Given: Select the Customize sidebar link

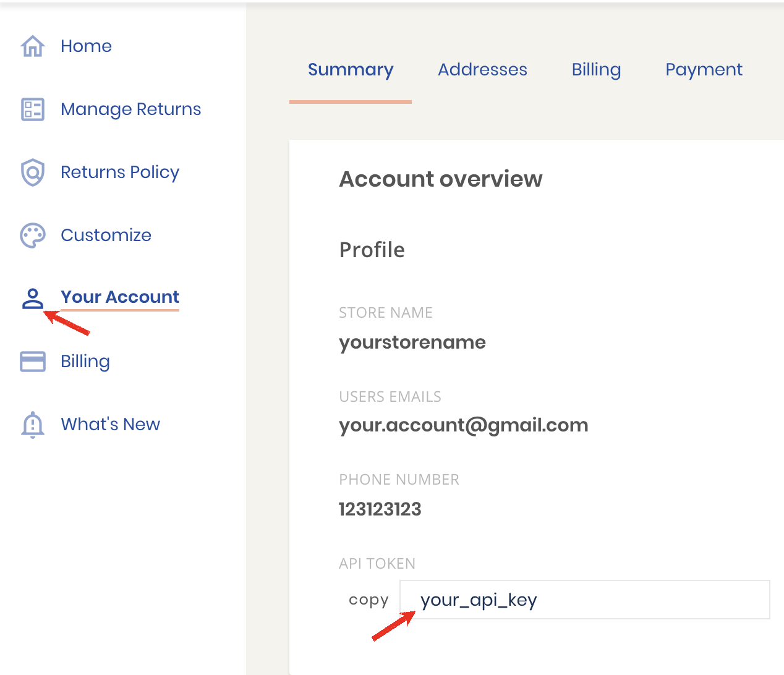Looking at the screenshot, I should 106,236.
